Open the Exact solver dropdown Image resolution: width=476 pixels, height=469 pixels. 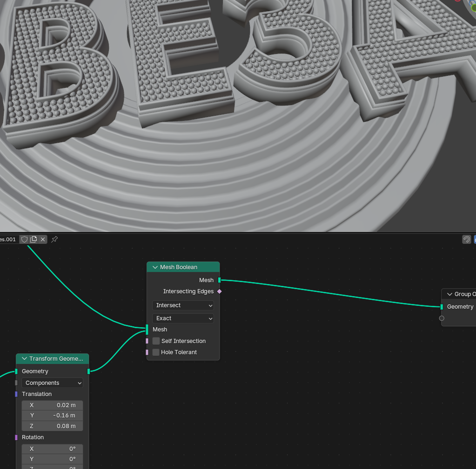(x=183, y=318)
